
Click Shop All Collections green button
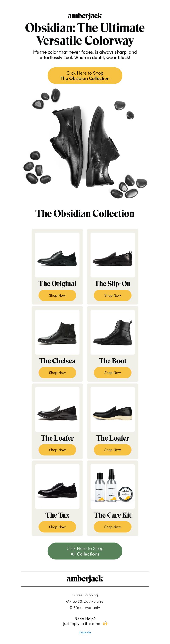(85, 551)
